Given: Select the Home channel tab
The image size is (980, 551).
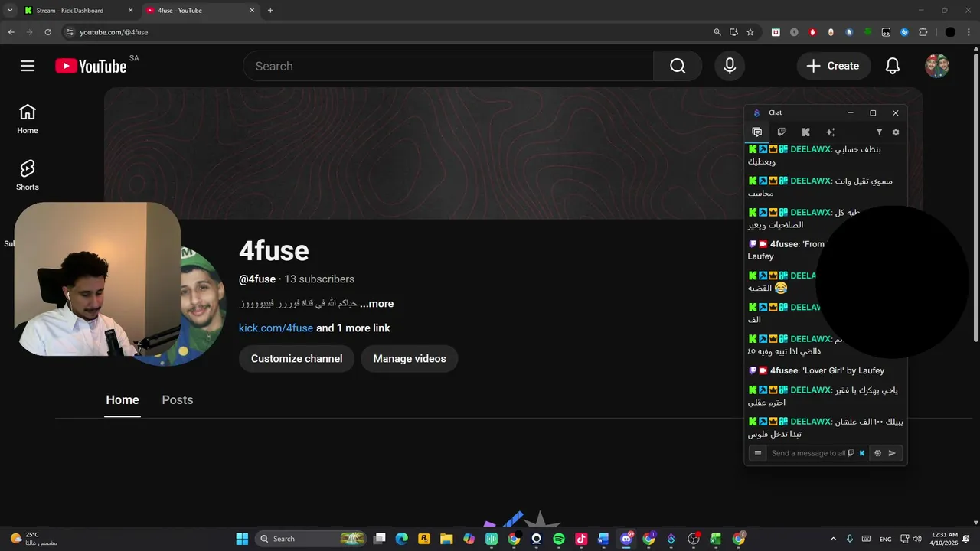Looking at the screenshot, I should (122, 400).
